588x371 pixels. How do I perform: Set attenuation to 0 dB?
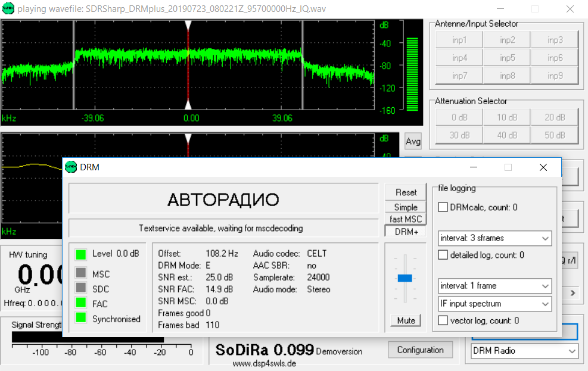(459, 118)
